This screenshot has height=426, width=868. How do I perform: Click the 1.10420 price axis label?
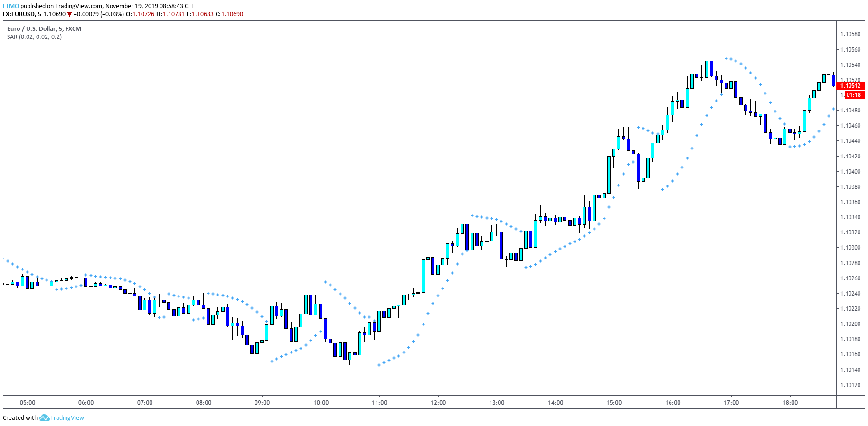850,156
